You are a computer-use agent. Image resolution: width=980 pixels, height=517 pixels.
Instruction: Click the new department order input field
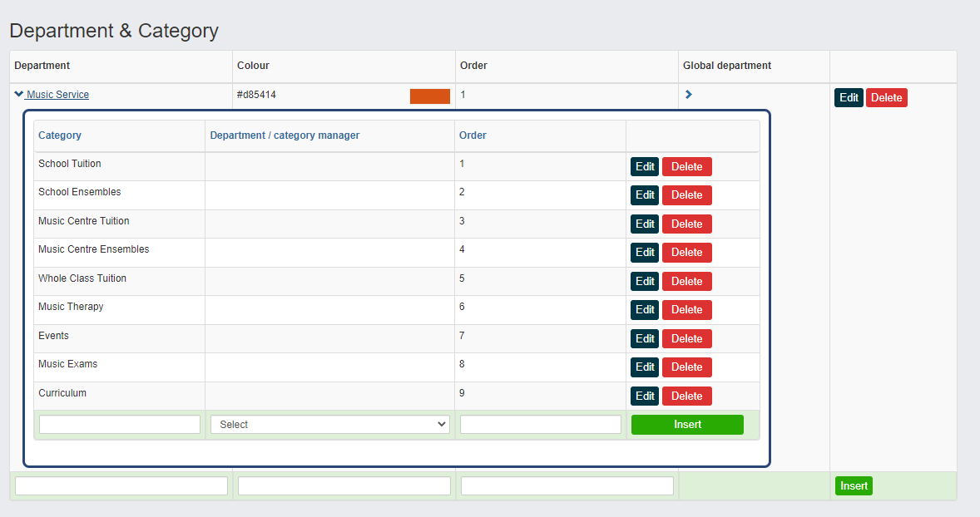(x=567, y=485)
